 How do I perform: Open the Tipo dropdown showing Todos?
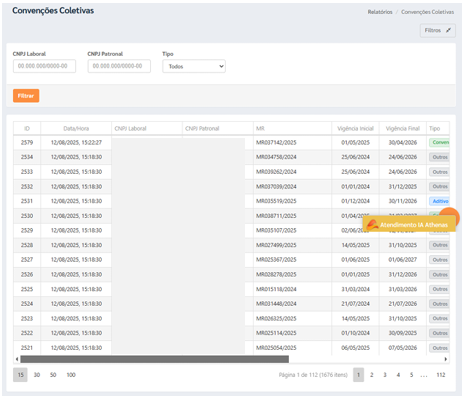[x=194, y=66]
